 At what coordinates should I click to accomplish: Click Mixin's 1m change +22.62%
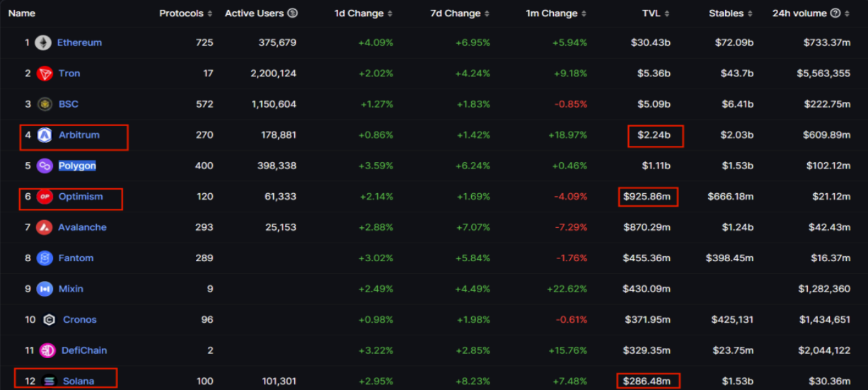[567, 289]
